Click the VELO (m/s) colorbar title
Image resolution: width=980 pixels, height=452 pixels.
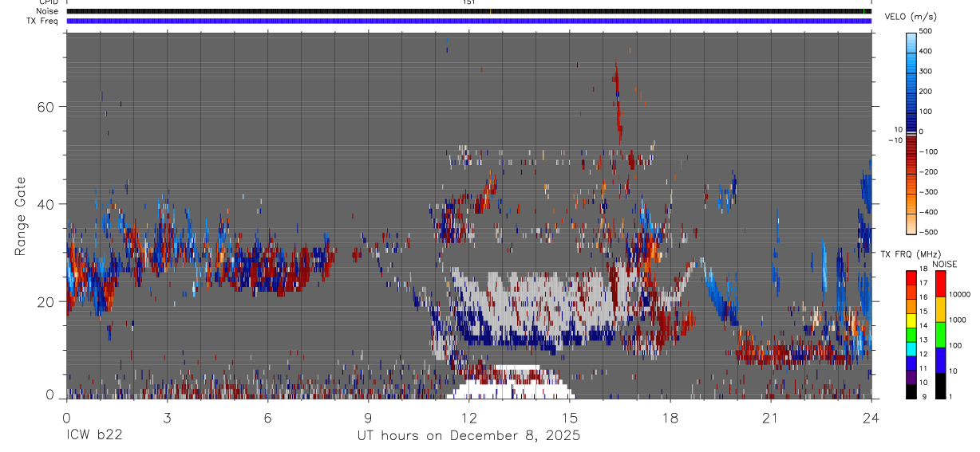tap(911, 17)
